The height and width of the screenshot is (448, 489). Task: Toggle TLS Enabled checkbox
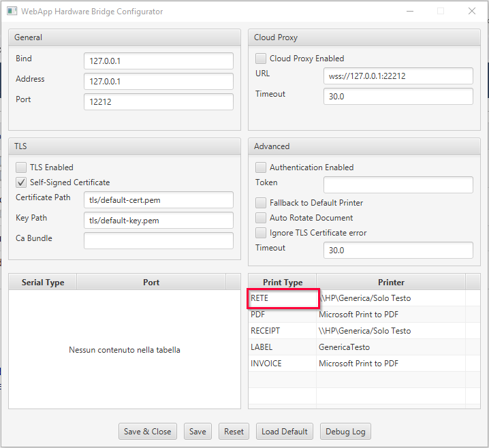(x=21, y=167)
